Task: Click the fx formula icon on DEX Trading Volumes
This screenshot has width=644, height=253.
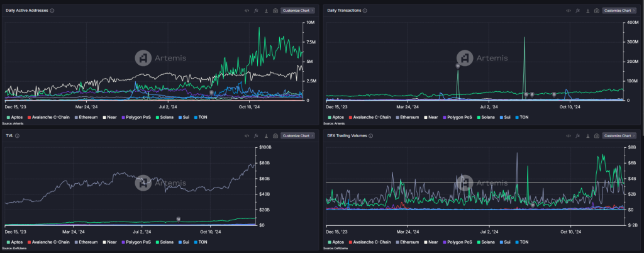Action: coord(578,136)
